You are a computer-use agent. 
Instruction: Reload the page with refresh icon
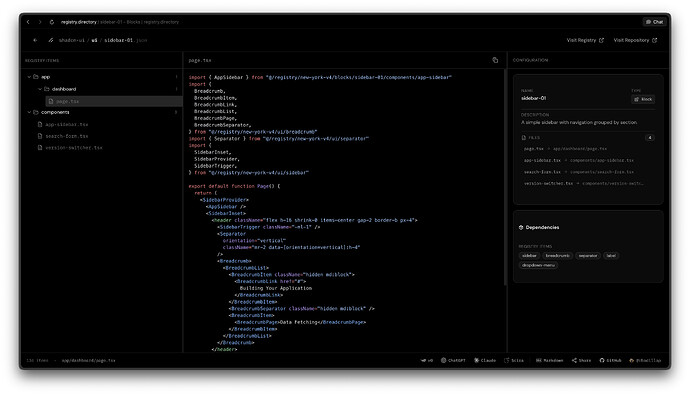[51, 22]
